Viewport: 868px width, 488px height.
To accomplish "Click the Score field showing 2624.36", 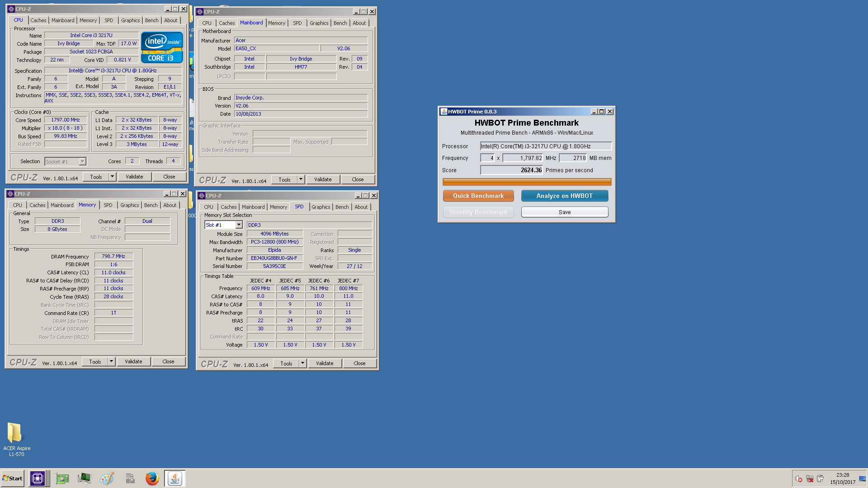I will click(x=511, y=170).
